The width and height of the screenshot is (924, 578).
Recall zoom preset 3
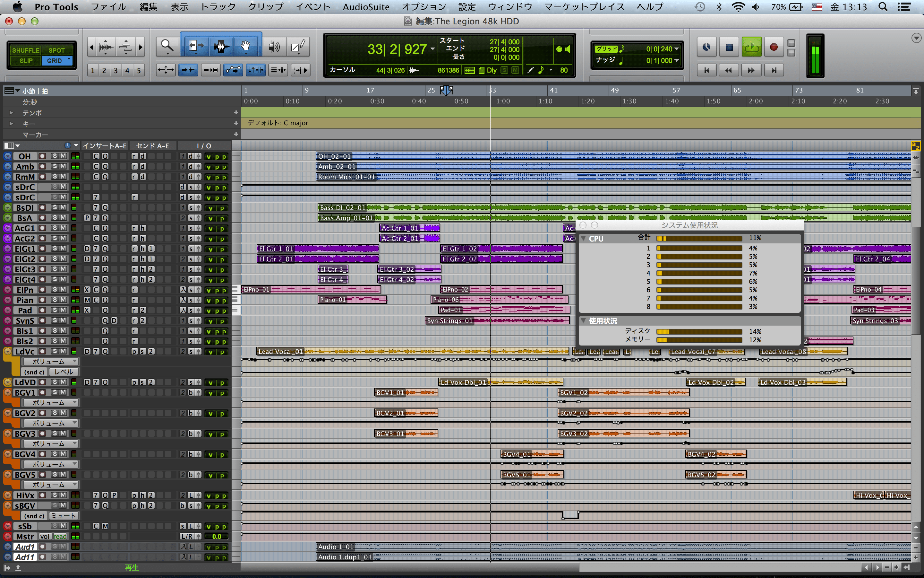tap(116, 70)
